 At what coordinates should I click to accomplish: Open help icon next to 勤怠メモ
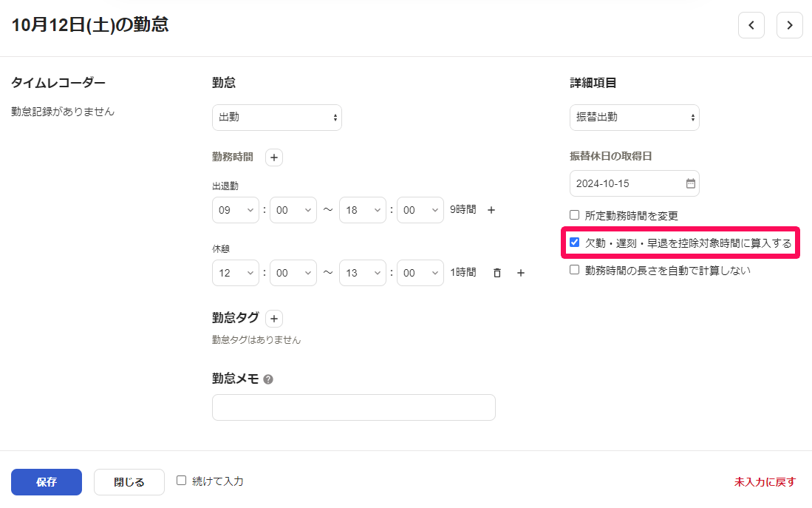(x=267, y=379)
